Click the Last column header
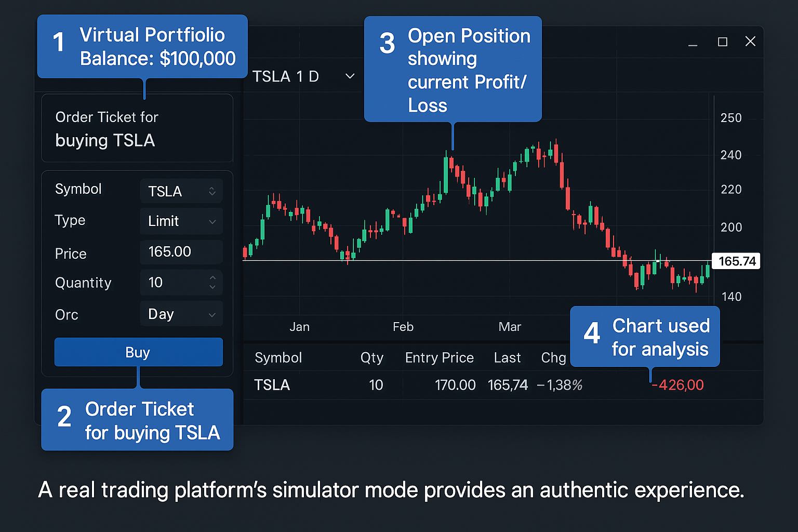This screenshot has height=532, width=798. pyautogui.click(x=507, y=357)
